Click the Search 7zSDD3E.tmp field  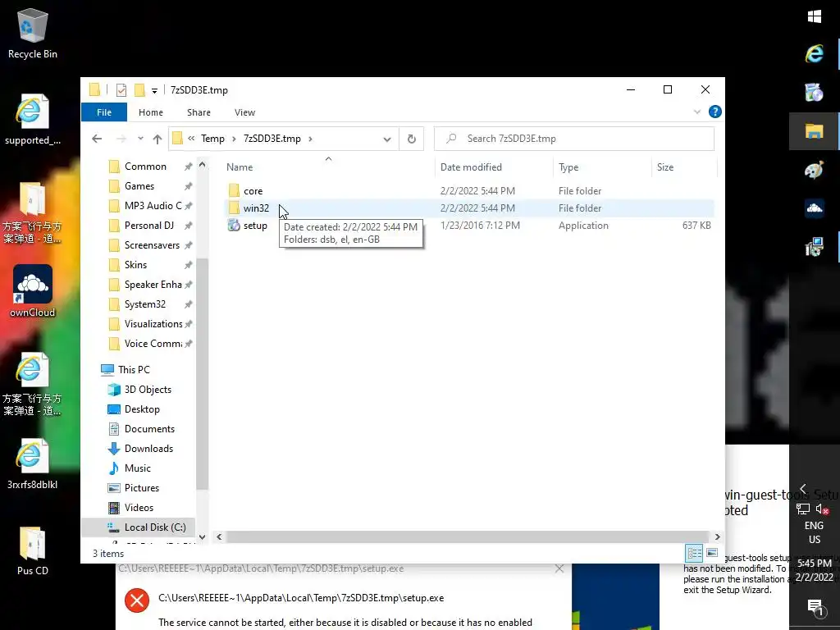(x=573, y=139)
